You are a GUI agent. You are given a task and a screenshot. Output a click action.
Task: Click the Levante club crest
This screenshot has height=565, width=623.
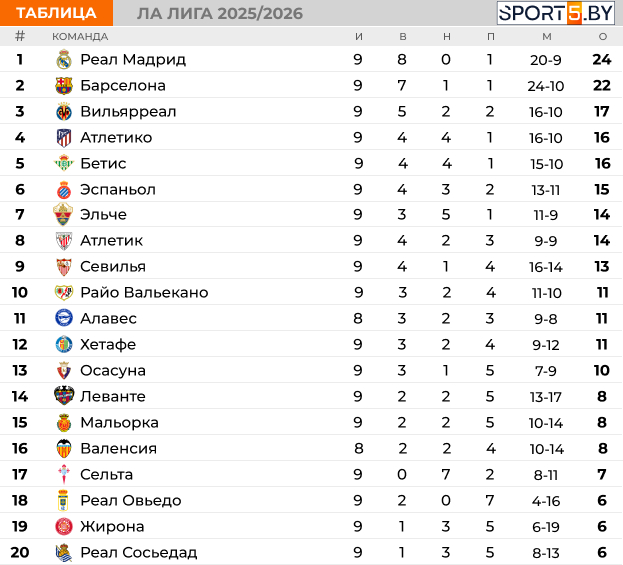tap(64, 397)
